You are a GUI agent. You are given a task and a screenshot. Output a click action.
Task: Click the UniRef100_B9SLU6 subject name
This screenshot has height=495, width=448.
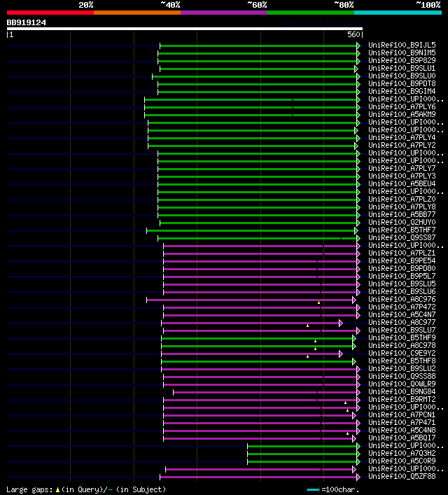click(402, 291)
